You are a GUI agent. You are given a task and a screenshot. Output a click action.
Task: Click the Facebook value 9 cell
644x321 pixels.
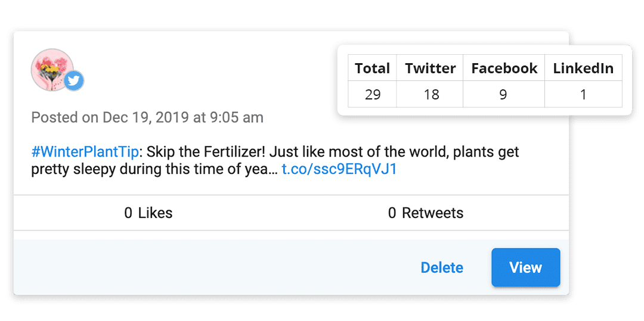[x=504, y=94]
